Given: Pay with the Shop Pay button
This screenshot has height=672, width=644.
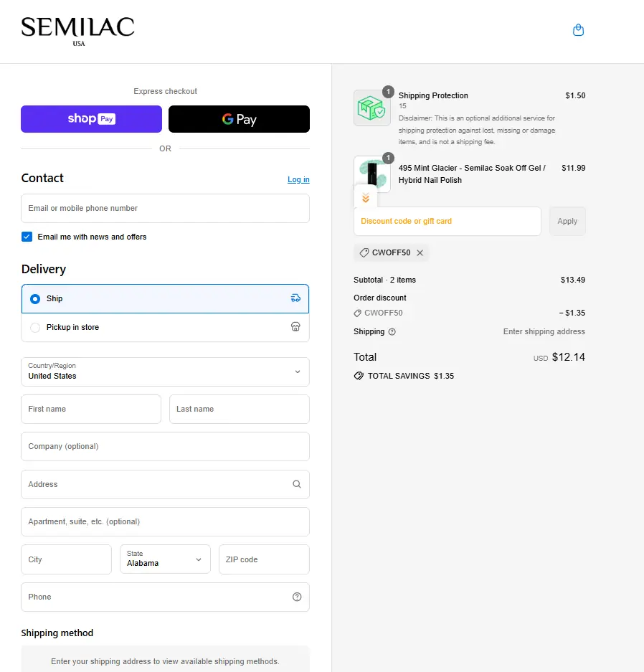Looking at the screenshot, I should click(91, 119).
